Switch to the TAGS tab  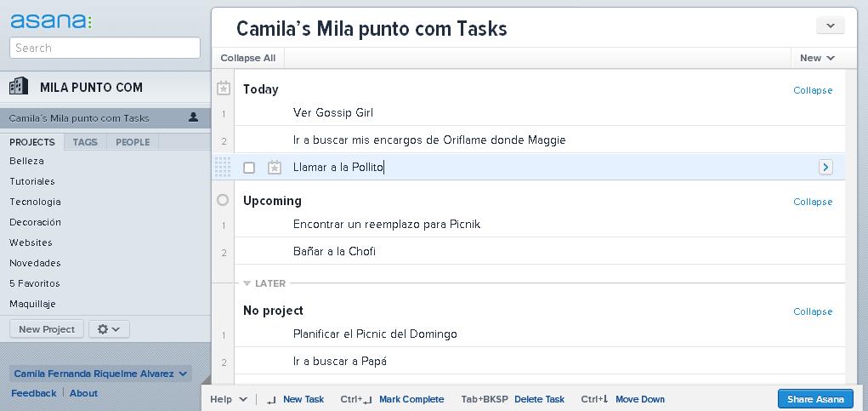coord(85,142)
